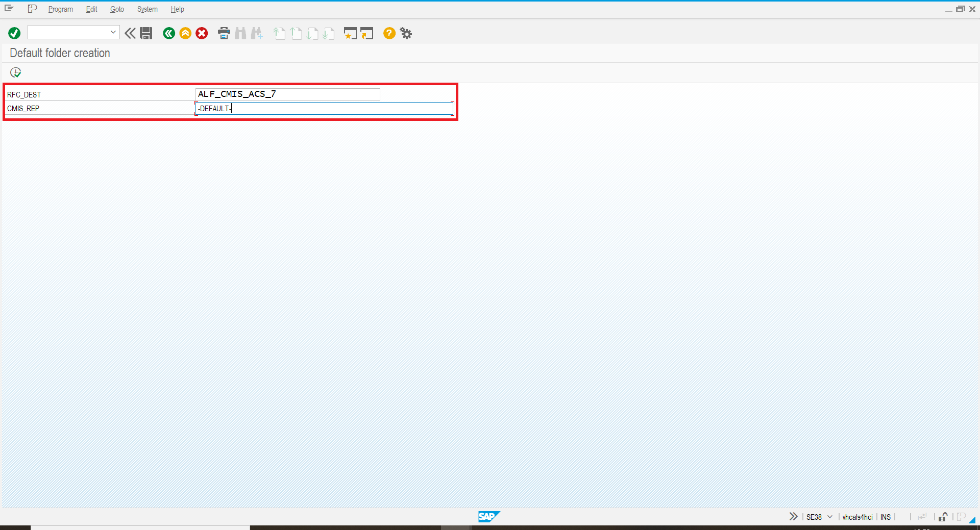The width and height of the screenshot is (980, 530).
Task: Toggle the INS insert mode indicator
Action: pyautogui.click(x=885, y=517)
